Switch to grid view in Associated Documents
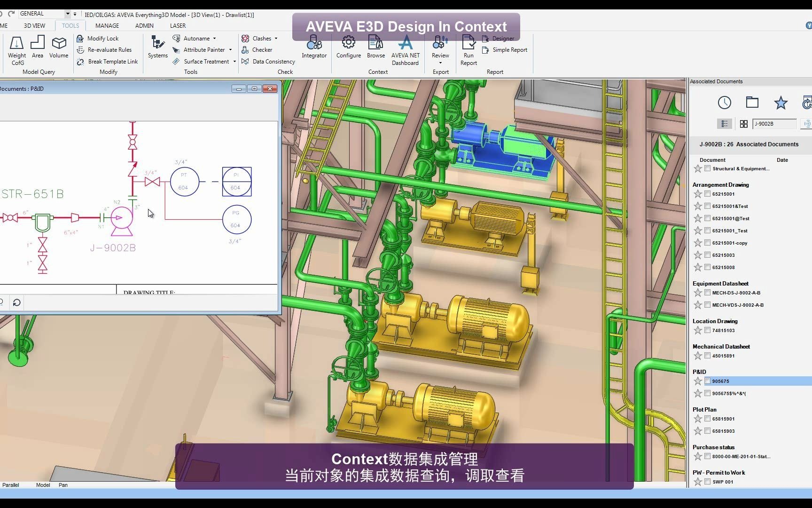This screenshot has width=812, height=508. 743,124
